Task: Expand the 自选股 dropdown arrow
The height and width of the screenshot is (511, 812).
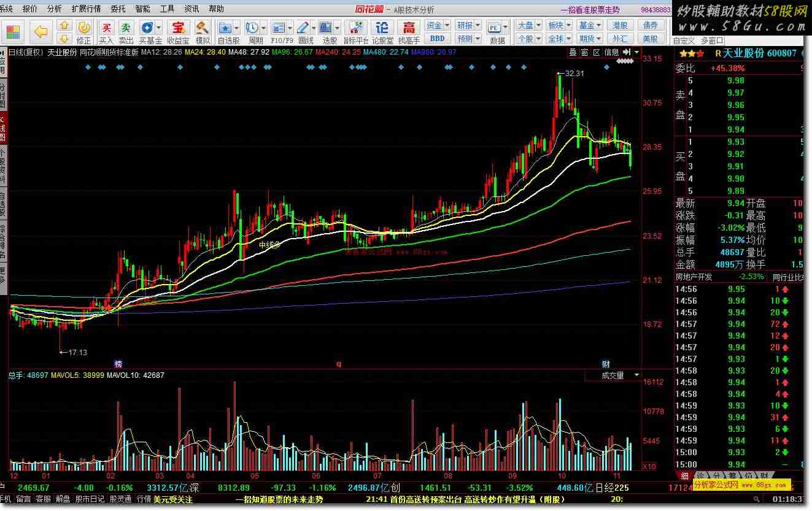Action: click(x=237, y=28)
